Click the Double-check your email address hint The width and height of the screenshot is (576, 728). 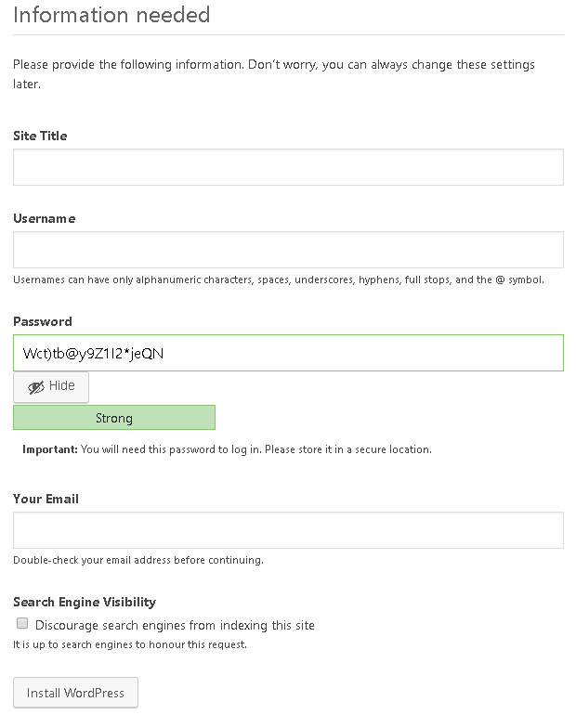click(137, 560)
